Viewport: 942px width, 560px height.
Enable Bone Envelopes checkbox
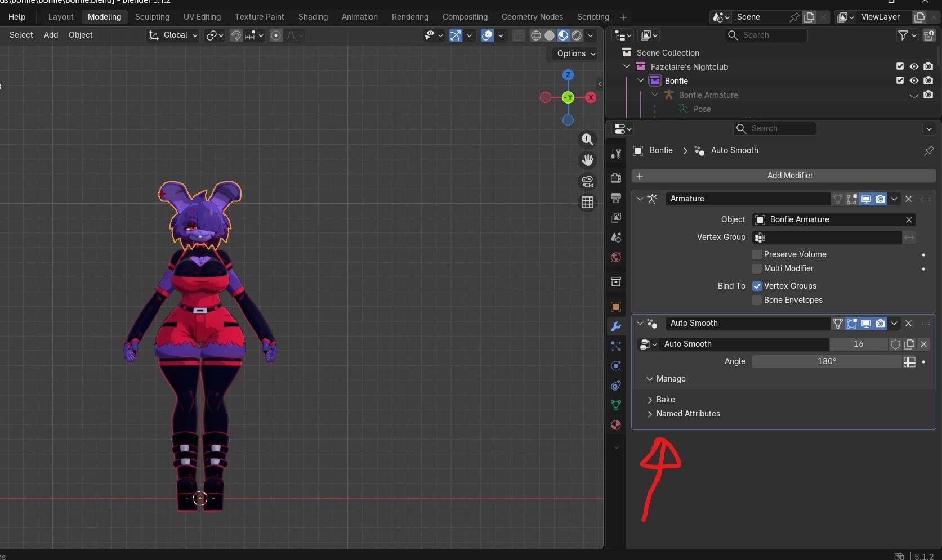coord(757,300)
